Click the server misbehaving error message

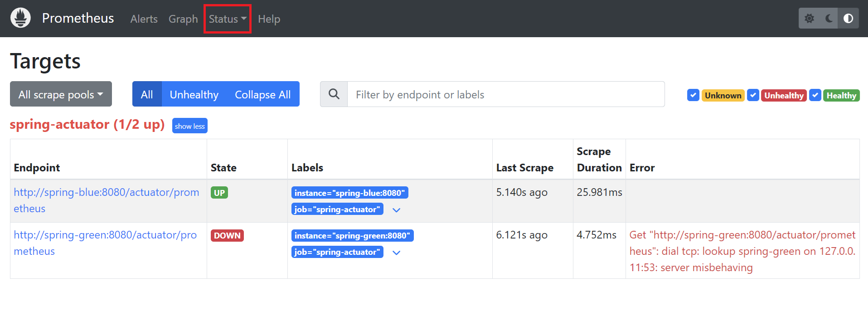pyautogui.click(x=742, y=251)
